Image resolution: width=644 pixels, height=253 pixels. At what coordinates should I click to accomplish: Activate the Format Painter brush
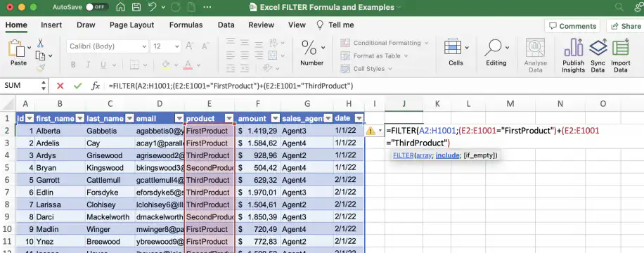40,67
